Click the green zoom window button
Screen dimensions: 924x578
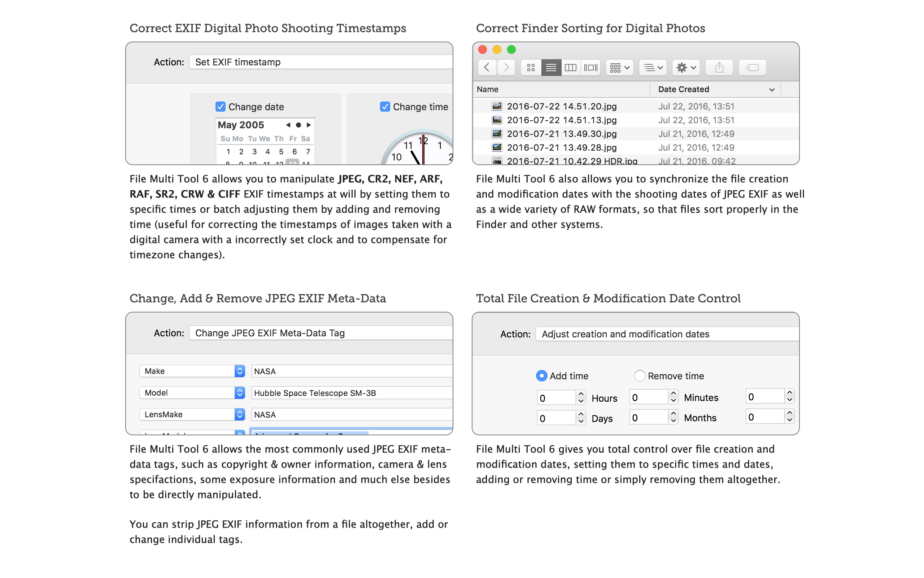(512, 49)
